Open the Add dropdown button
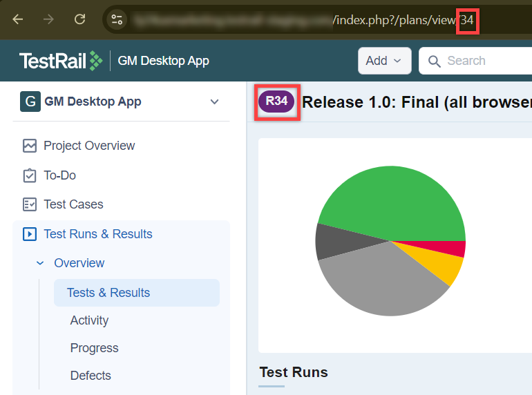The height and width of the screenshot is (395, 532). [x=384, y=61]
